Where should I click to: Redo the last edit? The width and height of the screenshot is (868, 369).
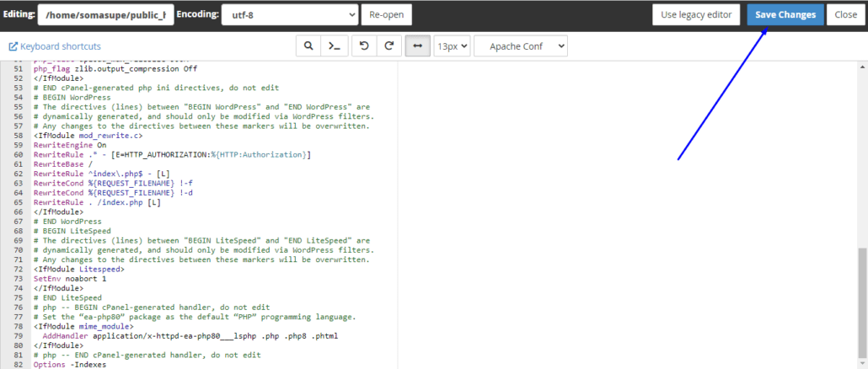pyautogui.click(x=389, y=46)
